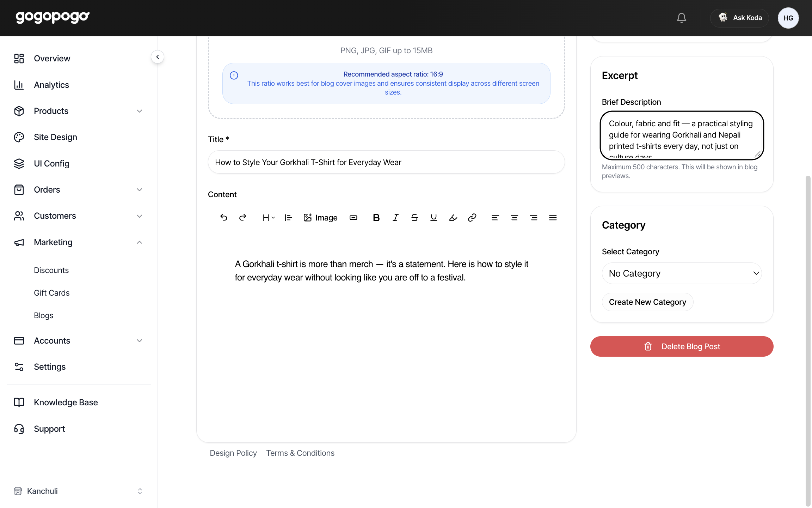Click Delete Blog Post button
812x508 pixels.
[x=682, y=346]
